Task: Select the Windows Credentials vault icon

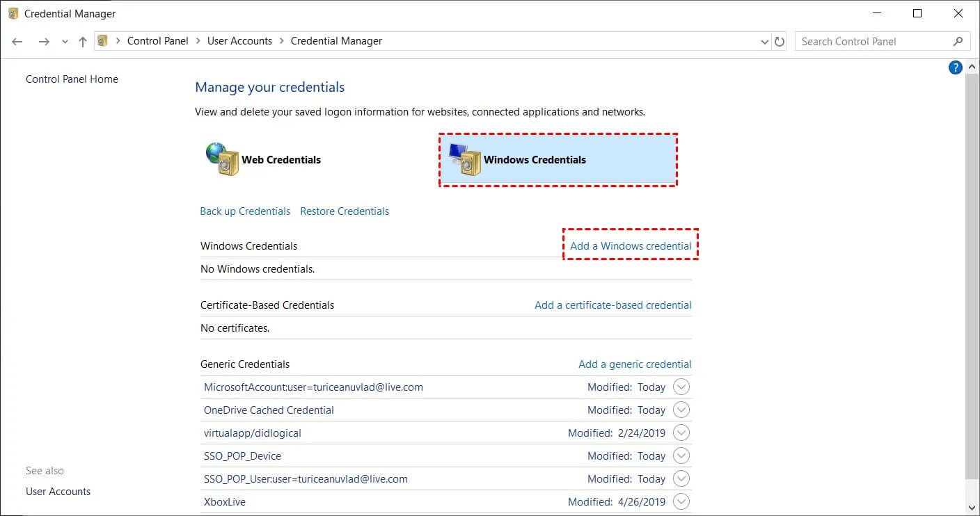Action: 465,159
